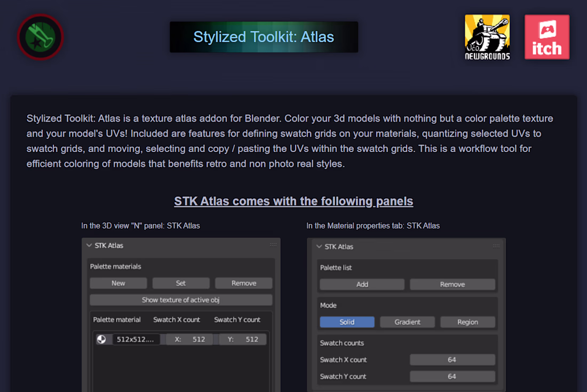The width and height of the screenshot is (587, 392).
Task: Open the itch store icon link
Action: 547,37
